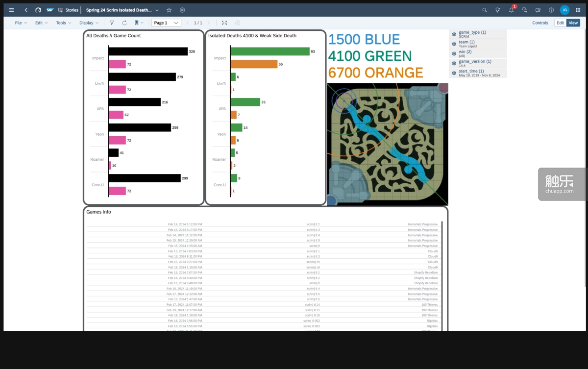Enter fullscreen mode
588x369 pixels.
224,23
